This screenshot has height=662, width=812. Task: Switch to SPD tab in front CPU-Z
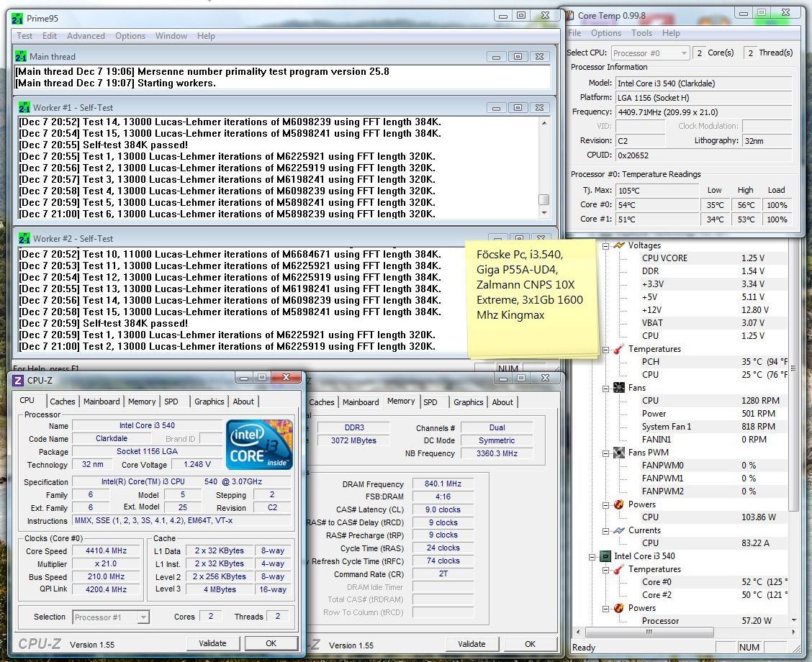tap(171, 401)
